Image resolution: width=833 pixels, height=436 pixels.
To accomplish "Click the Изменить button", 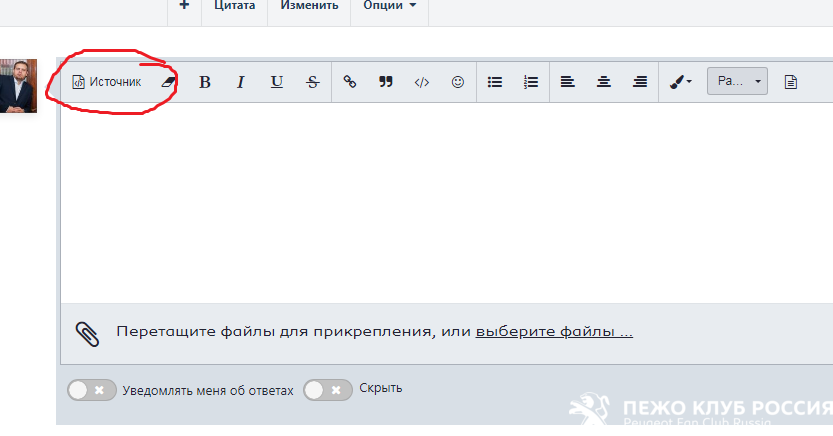I will [x=309, y=6].
